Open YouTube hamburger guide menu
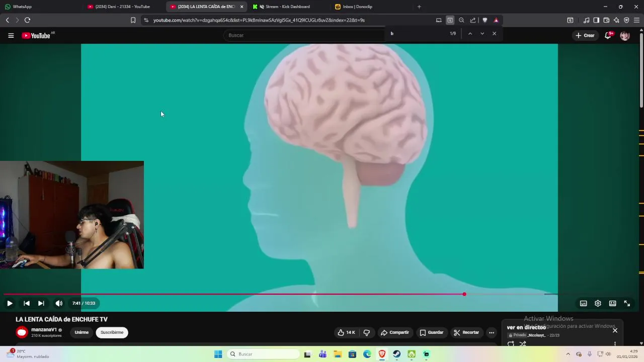 [x=11, y=35]
